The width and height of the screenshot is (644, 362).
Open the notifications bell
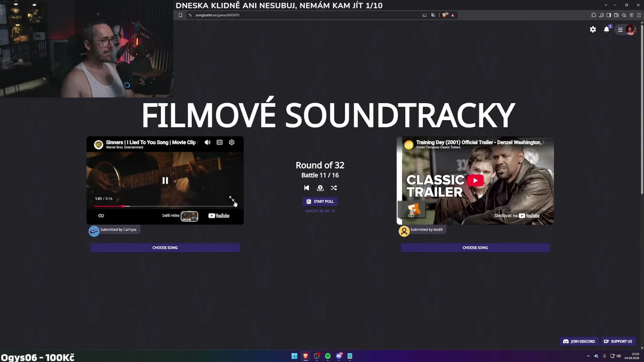pyautogui.click(x=607, y=30)
